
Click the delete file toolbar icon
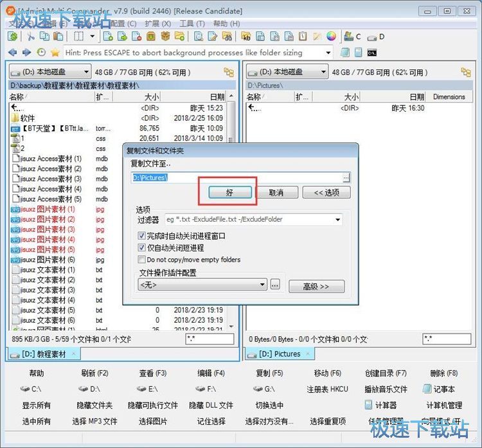click(136, 37)
